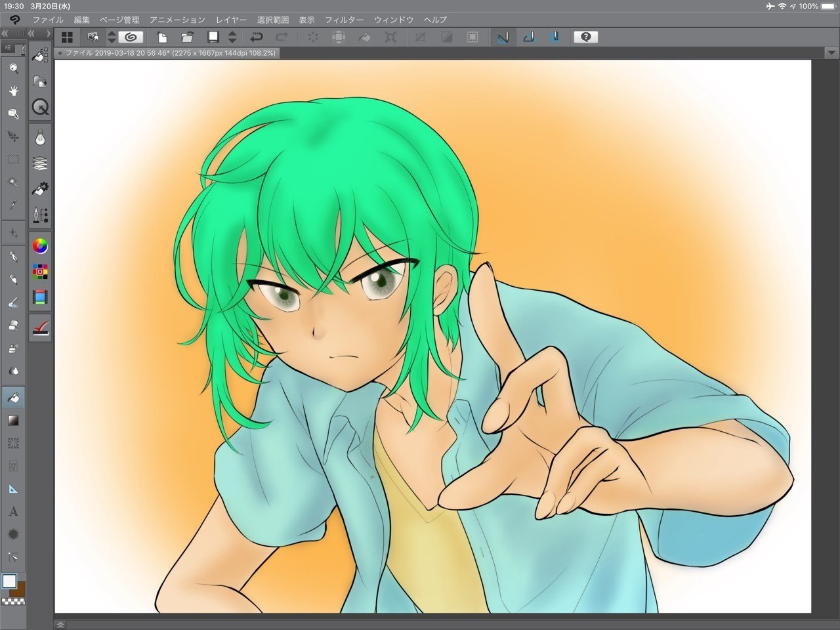Toggle Snap to Special Ruler
Image resolution: width=840 pixels, height=630 pixels.
click(x=529, y=37)
